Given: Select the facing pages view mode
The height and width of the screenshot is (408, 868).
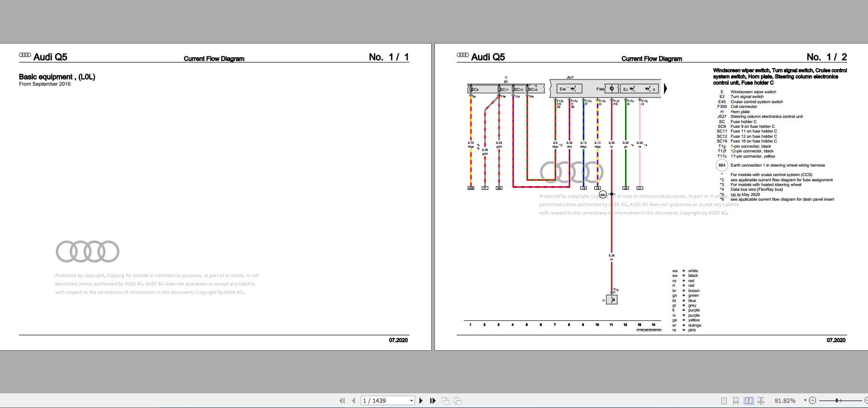Looking at the screenshot, I should [x=748, y=400].
